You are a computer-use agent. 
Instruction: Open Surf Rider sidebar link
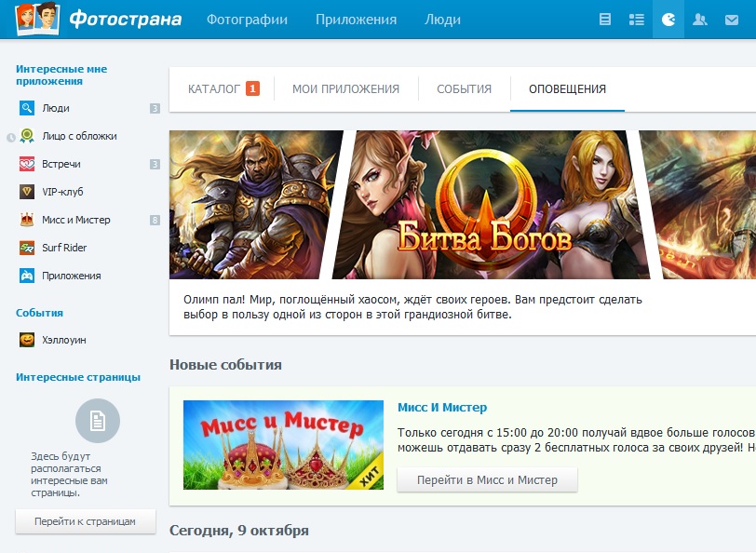(64, 248)
